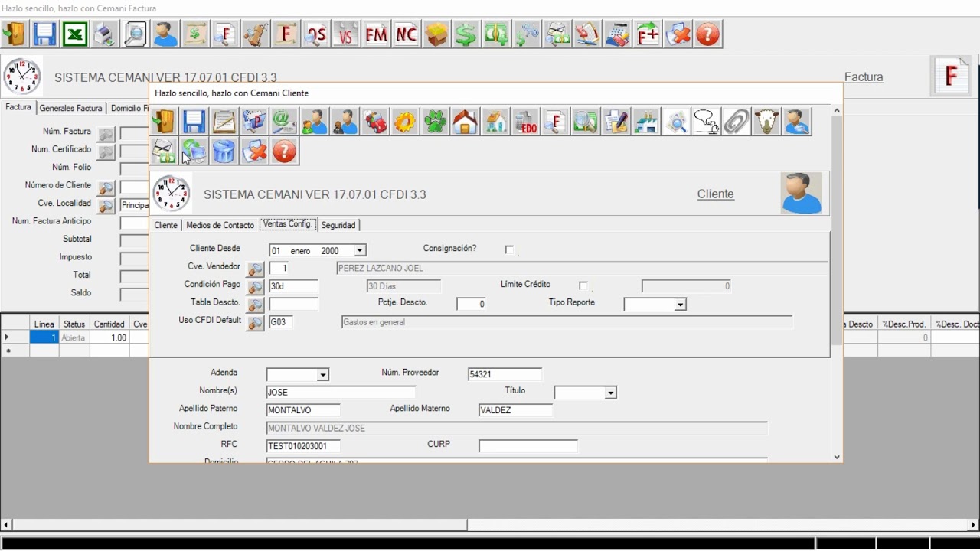980x551 pixels.
Task: Enable the Límite Crédito checkbox
Action: [583, 285]
